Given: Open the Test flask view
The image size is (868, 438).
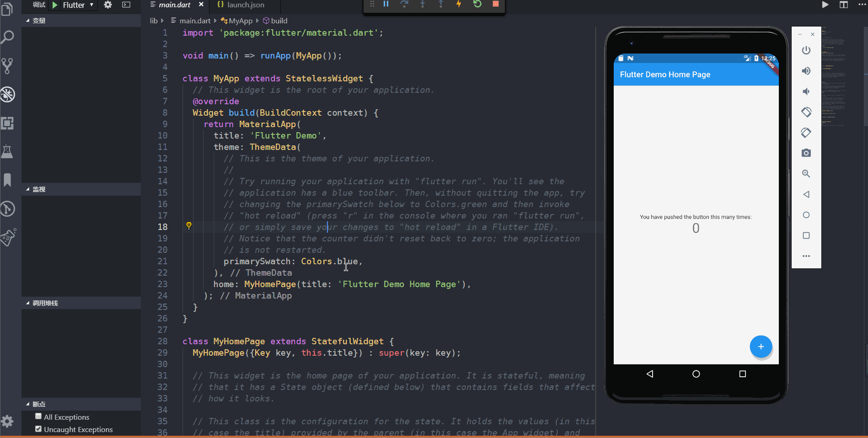Looking at the screenshot, I should (x=7, y=151).
